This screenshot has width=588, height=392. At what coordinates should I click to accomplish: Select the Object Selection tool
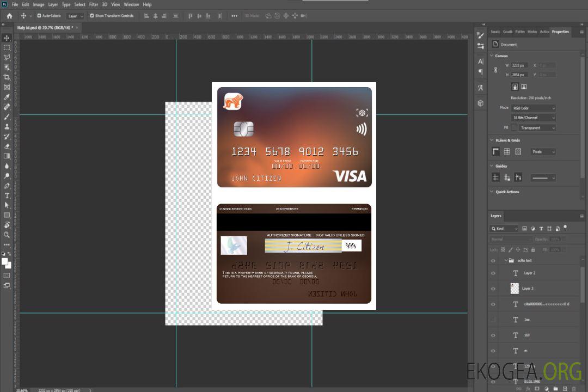[7, 68]
